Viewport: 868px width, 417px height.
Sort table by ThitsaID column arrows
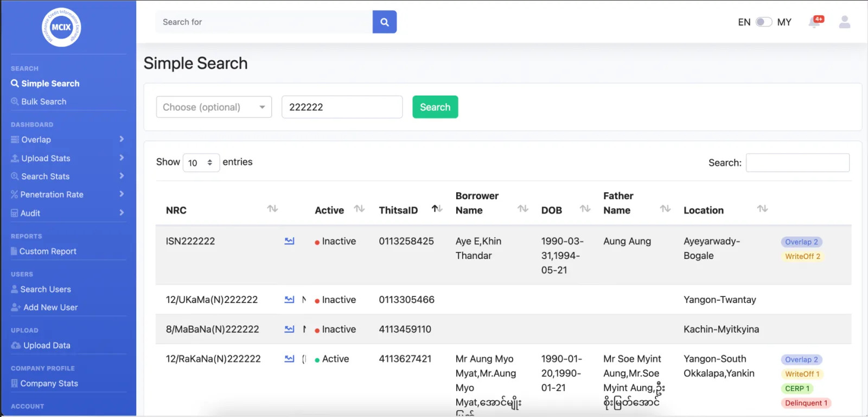pyautogui.click(x=437, y=208)
